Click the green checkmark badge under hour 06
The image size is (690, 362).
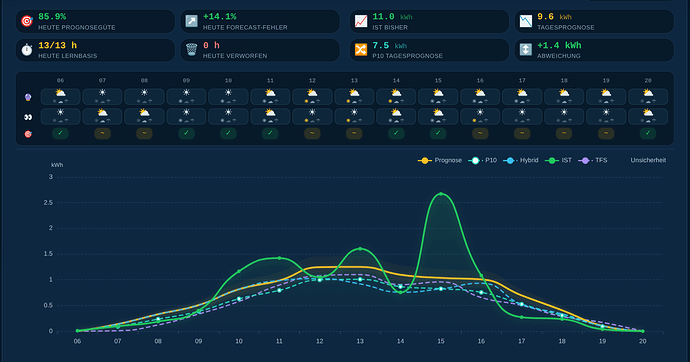coord(60,133)
